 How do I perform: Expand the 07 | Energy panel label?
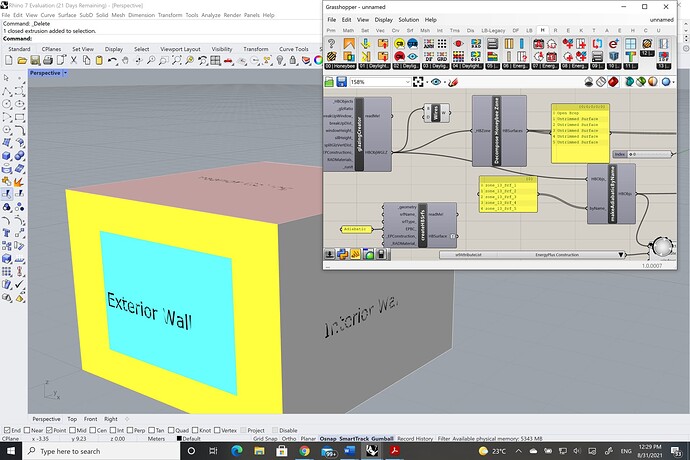[x=546, y=66]
